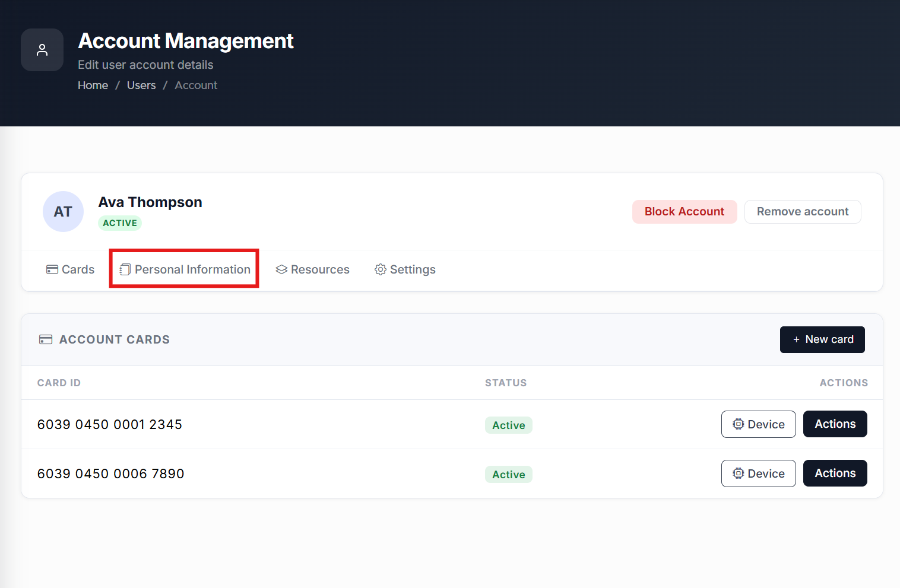Switch to the Personal Information tab

(185, 269)
